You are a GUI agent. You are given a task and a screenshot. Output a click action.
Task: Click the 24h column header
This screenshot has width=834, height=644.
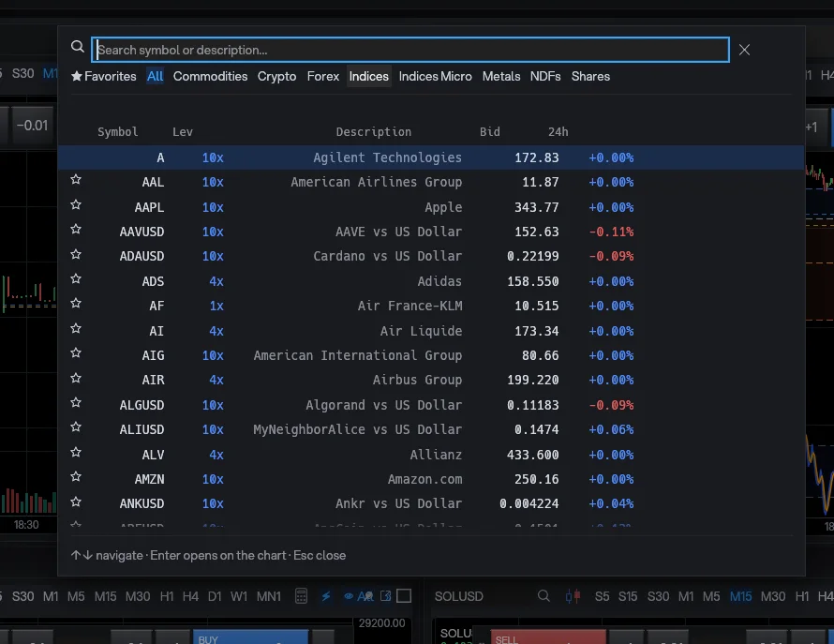(x=558, y=131)
